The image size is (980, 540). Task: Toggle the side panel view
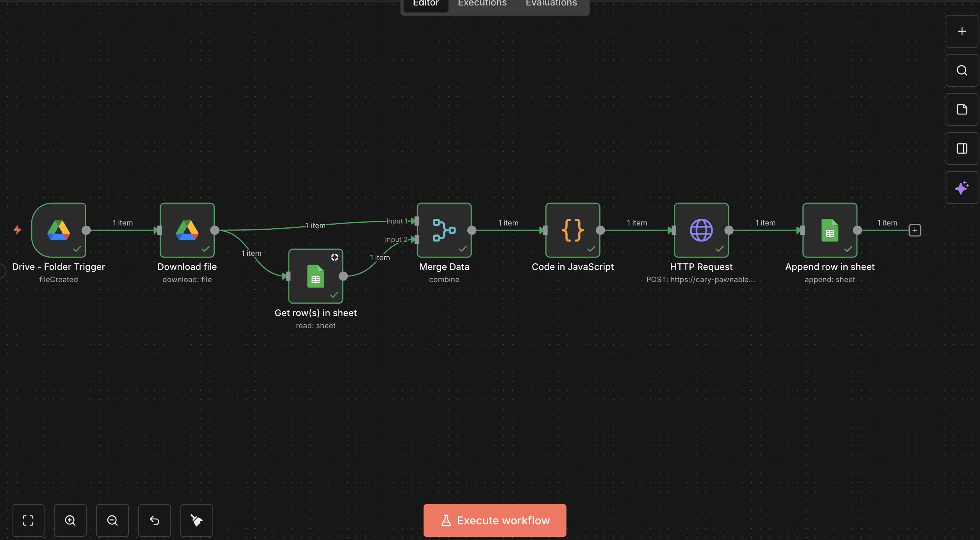[x=962, y=148]
